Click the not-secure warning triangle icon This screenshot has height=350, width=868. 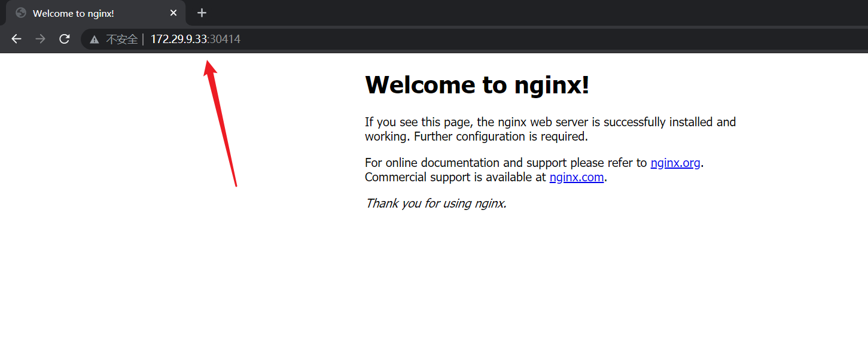click(x=94, y=39)
